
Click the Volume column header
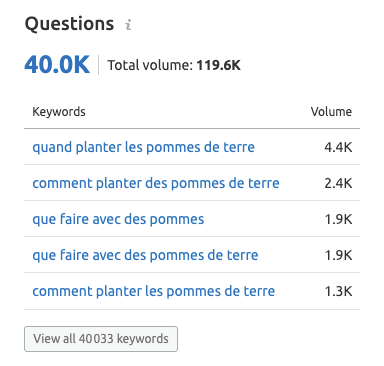pos(331,112)
